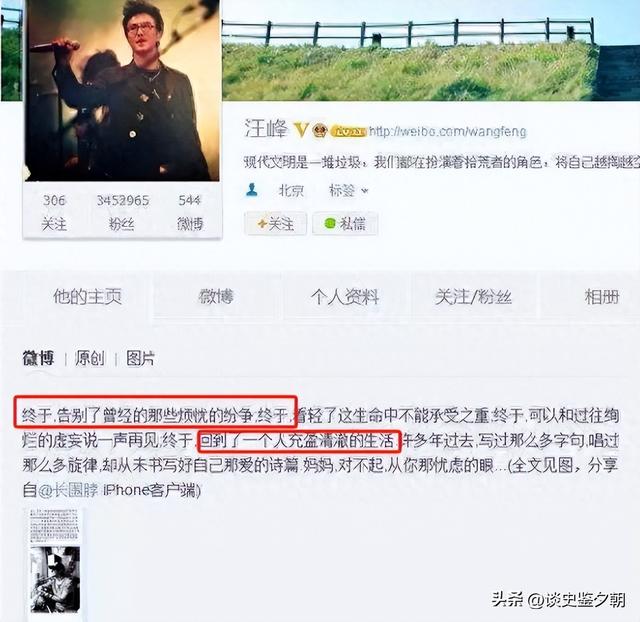Click the blue person location icon

pos(252,190)
